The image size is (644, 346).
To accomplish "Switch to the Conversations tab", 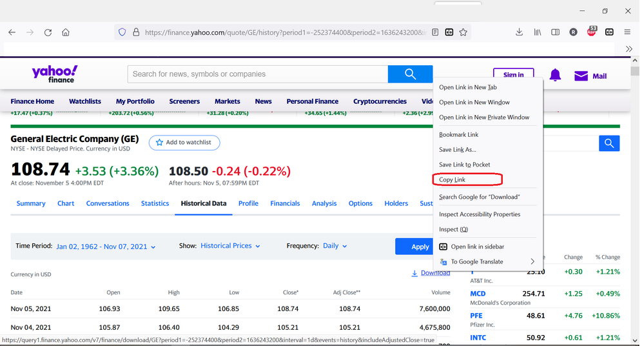I will 108,203.
